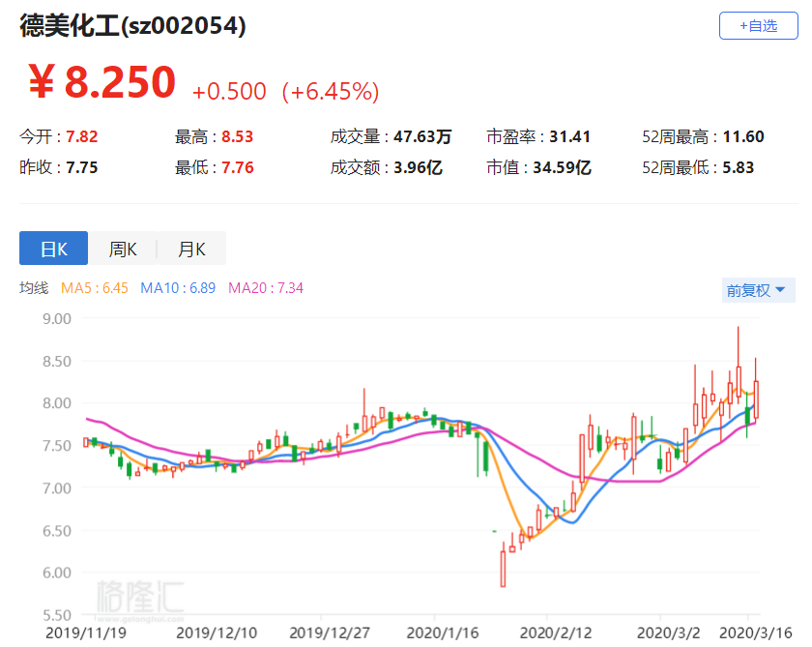Click the 均线 label
812x647 pixels.
[34, 287]
